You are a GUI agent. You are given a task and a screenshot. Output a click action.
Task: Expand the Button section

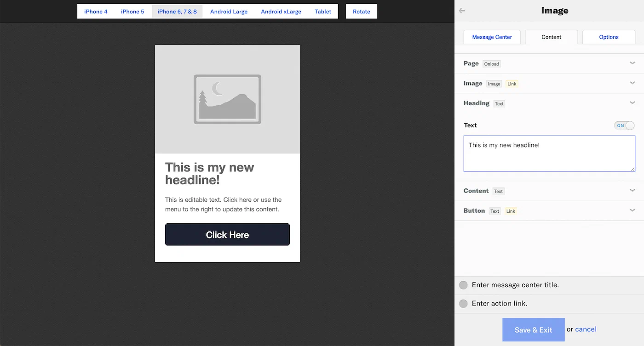632,210
